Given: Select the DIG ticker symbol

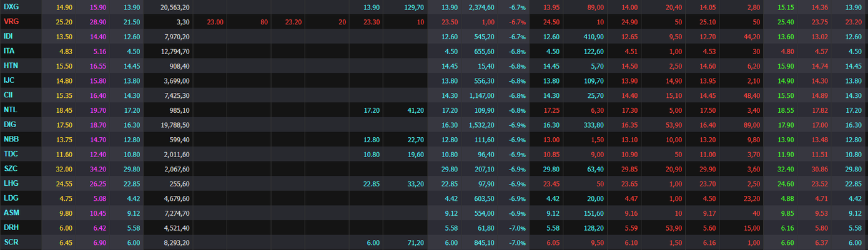Looking at the screenshot, I should (9, 125).
